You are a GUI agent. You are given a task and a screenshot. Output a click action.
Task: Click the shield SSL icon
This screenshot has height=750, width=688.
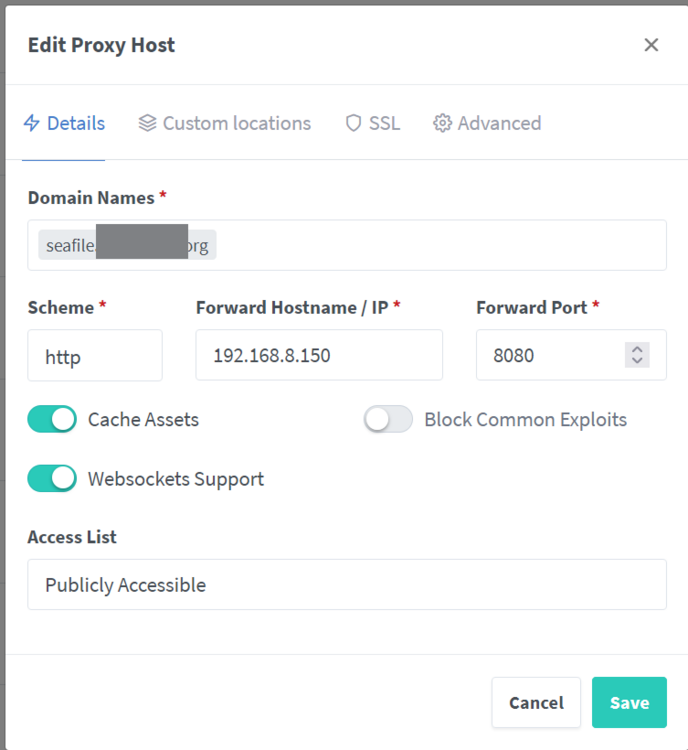click(354, 123)
